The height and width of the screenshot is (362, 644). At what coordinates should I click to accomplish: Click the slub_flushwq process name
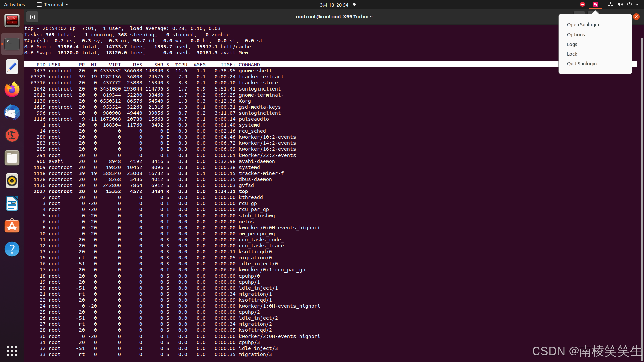tap(257, 216)
